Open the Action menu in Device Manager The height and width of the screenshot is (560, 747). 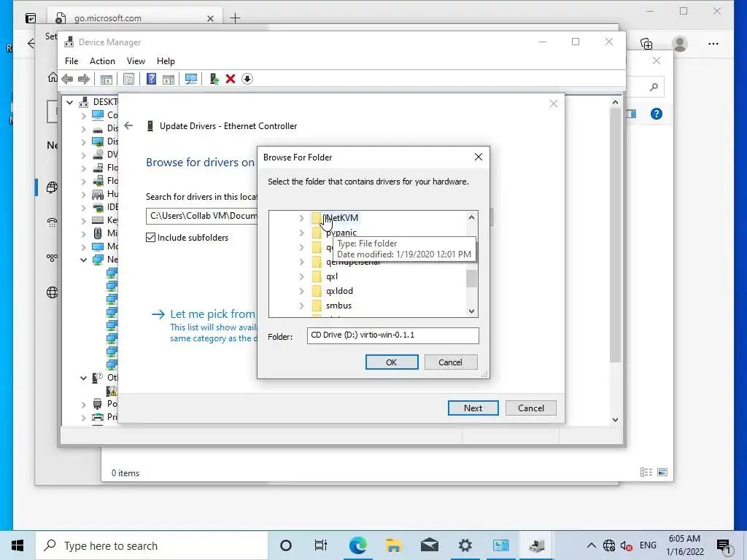point(102,61)
